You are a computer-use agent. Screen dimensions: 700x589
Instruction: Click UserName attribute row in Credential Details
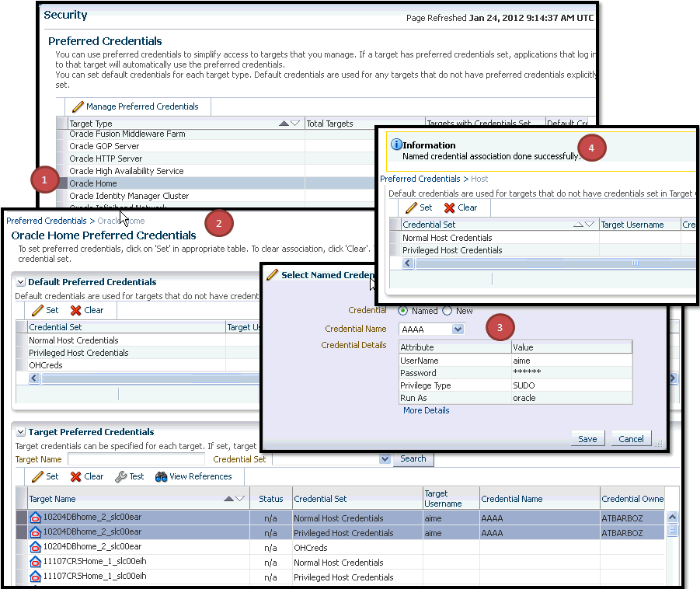[x=516, y=361]
